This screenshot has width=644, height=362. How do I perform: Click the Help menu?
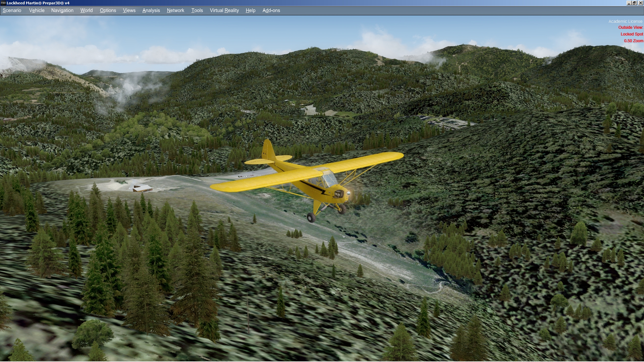coord(250,10)
